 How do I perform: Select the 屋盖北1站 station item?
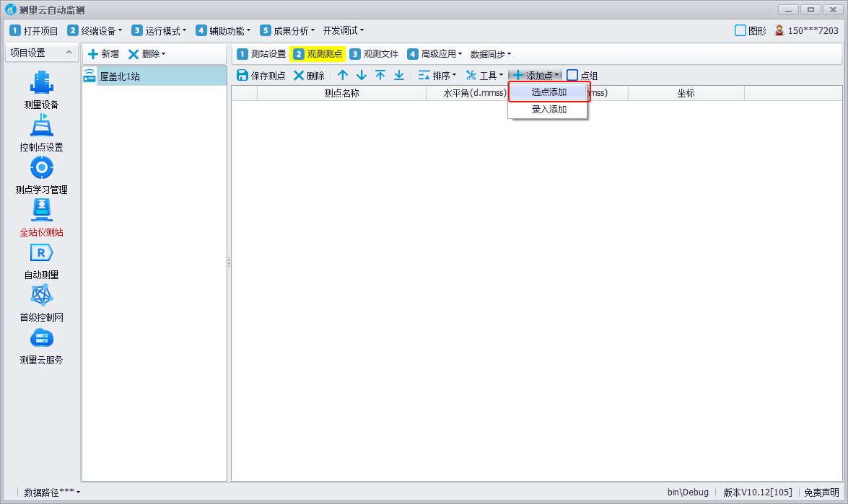(120, 76)
